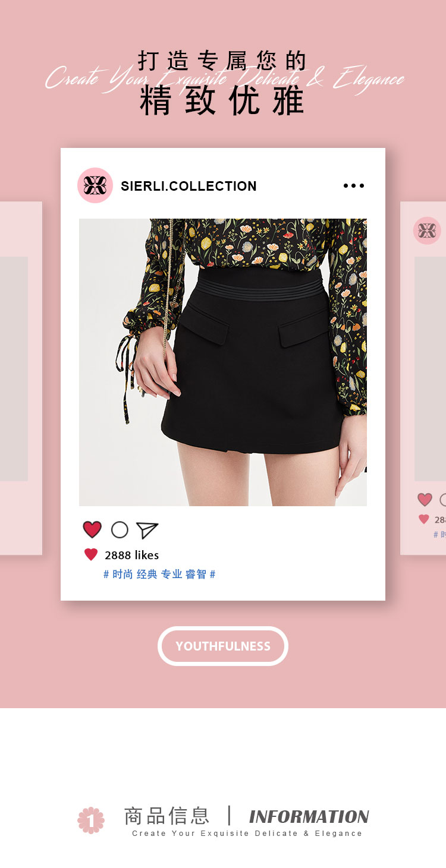
Task: Click the black skirt product photo
Action: coord(223,362)
